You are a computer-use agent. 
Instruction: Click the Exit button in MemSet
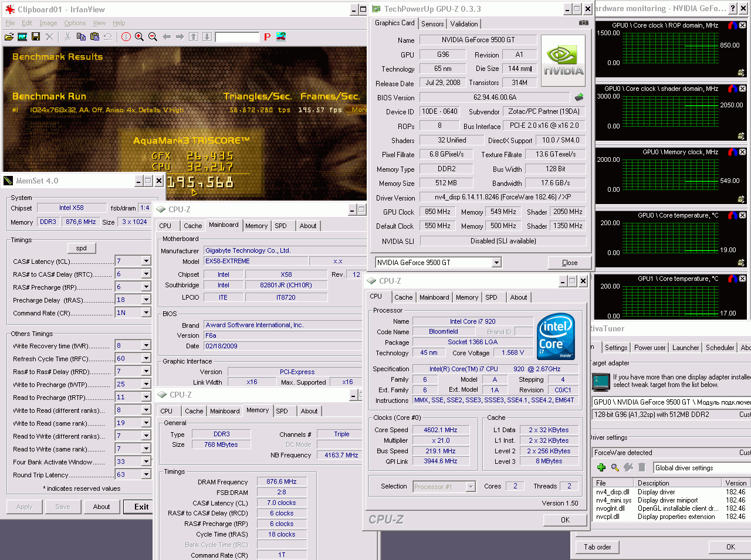tap(141, 507)
